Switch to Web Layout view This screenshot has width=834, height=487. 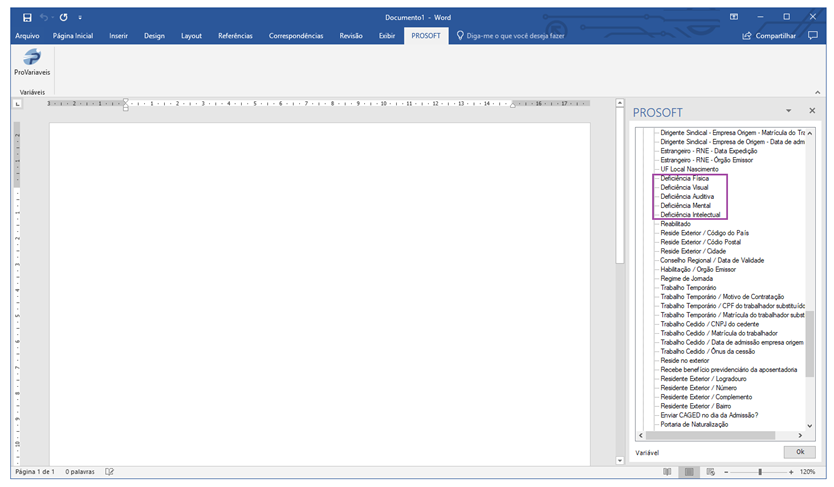711,472
